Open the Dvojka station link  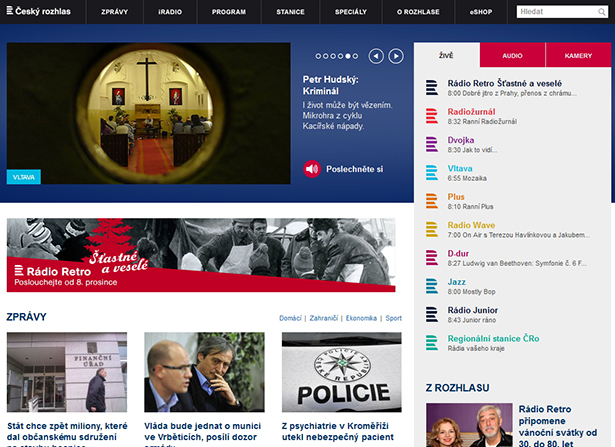click(x=461, y=140)
